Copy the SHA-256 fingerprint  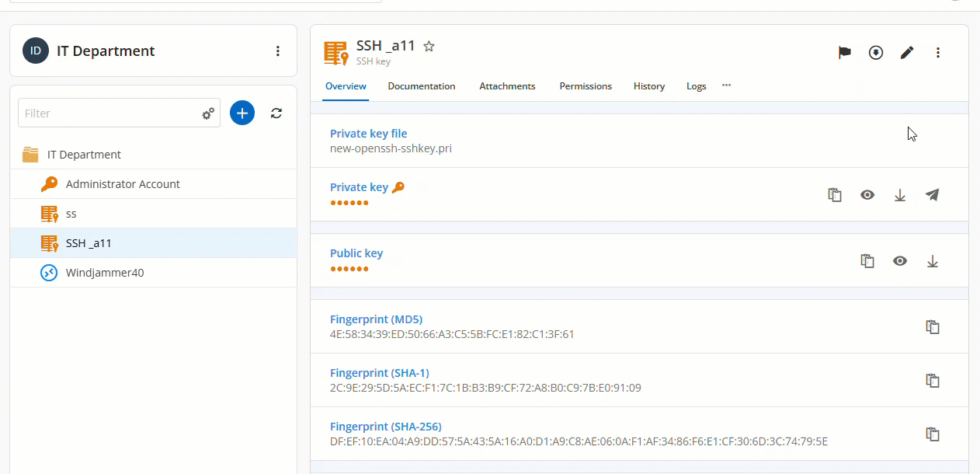point(933,434)
